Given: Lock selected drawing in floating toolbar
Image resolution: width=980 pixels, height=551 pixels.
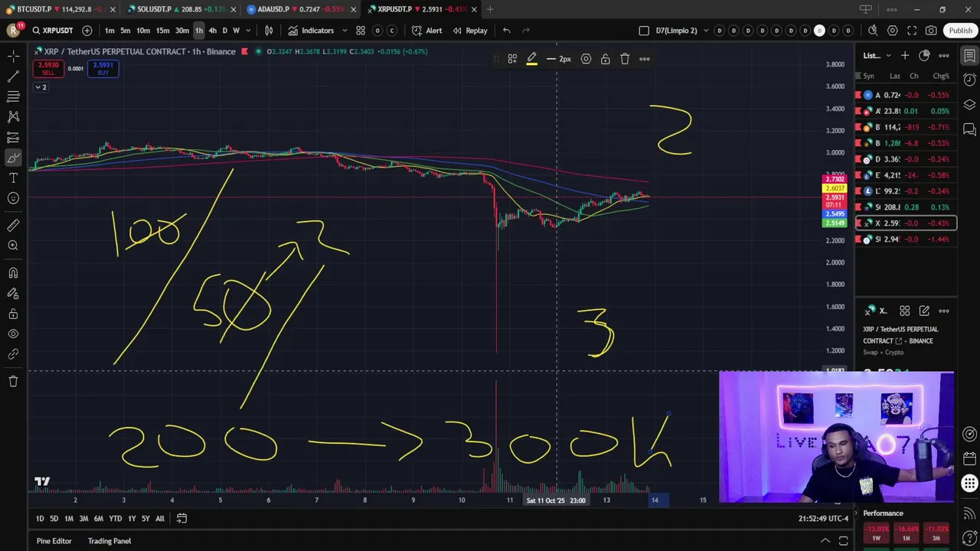Looking at the screenshot, I should point(605,59).
